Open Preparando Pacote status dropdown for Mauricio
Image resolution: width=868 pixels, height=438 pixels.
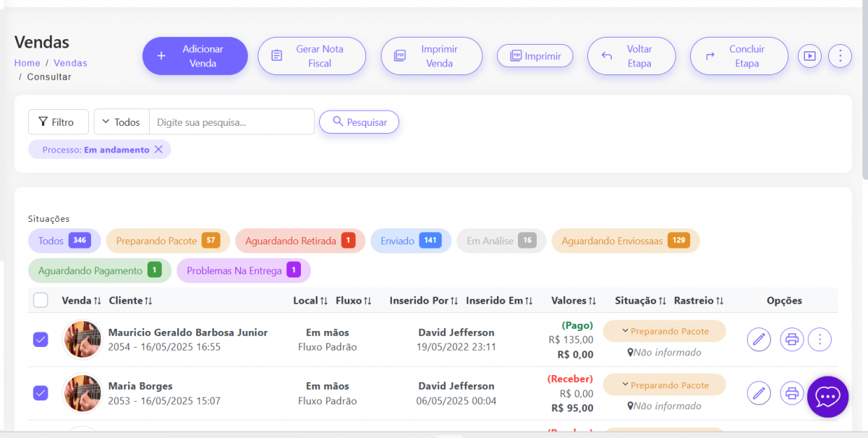pyautogui.click(x=664, y=331)
